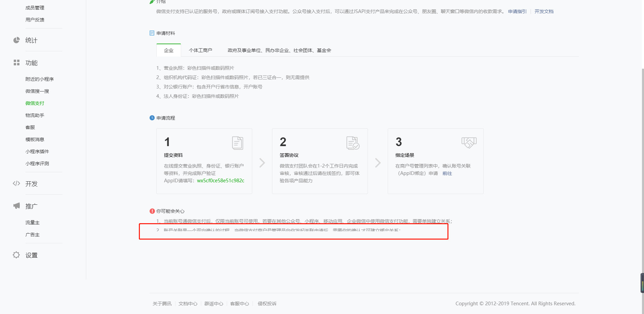Image resolution: width=644 pixels, height=314 pixels.
Task: Click the 绑定场景 step title
Action: click(x=405, y=155)
